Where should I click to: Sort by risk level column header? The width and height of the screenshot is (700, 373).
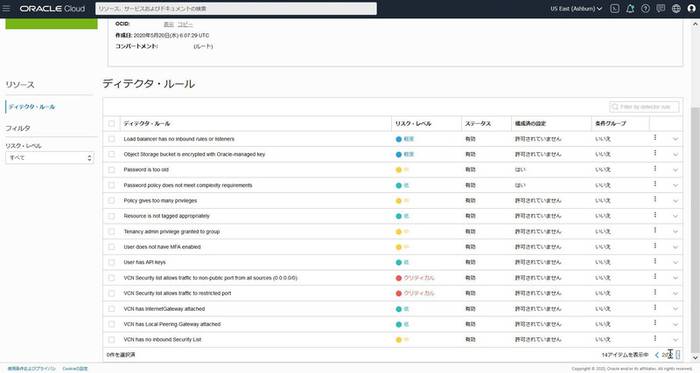(x=413, y=124)
